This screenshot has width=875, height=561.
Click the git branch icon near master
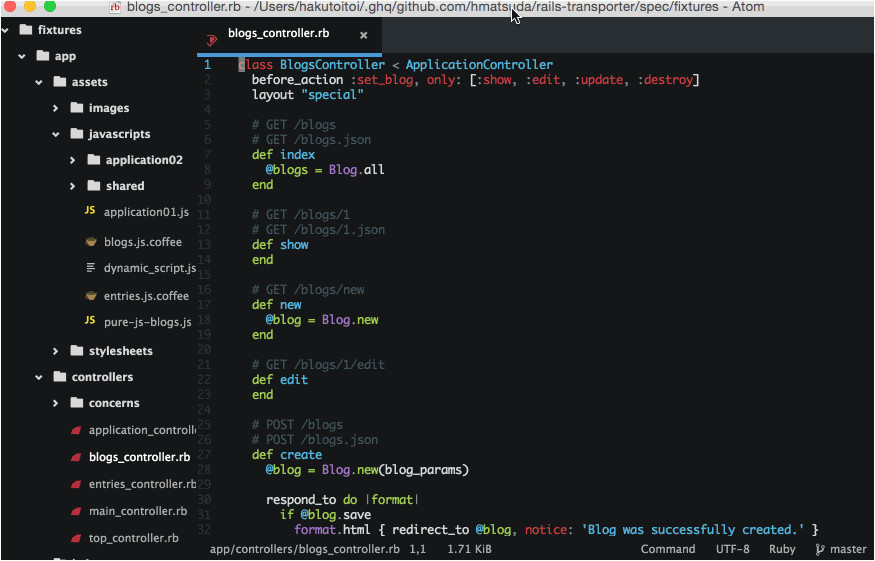click(820, 549)
